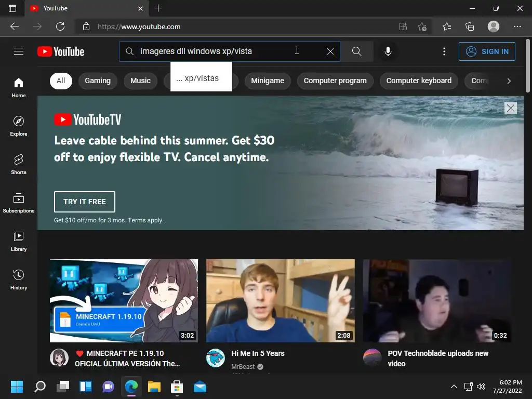Click the Edge address bar URL

click(x=139, y=27)
